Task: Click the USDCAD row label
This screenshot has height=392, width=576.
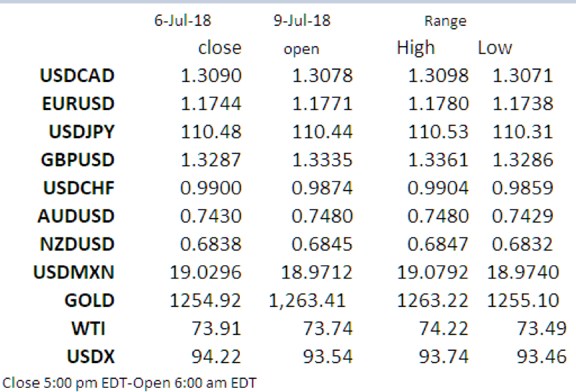Action: click(78, 76)
